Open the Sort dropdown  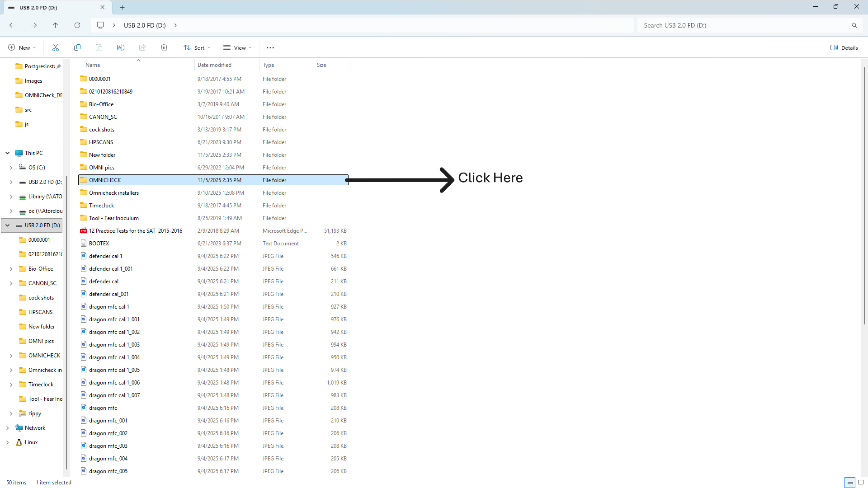tap(197, 47)
